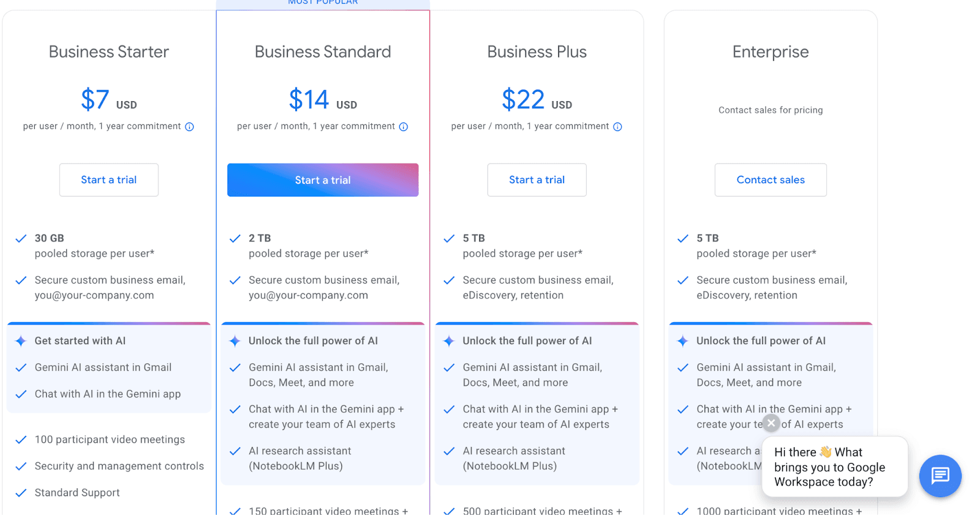The height and width of the screenshot is (515, 980).
Task: Start a trial for Business Plus
Action: point(537,180)
